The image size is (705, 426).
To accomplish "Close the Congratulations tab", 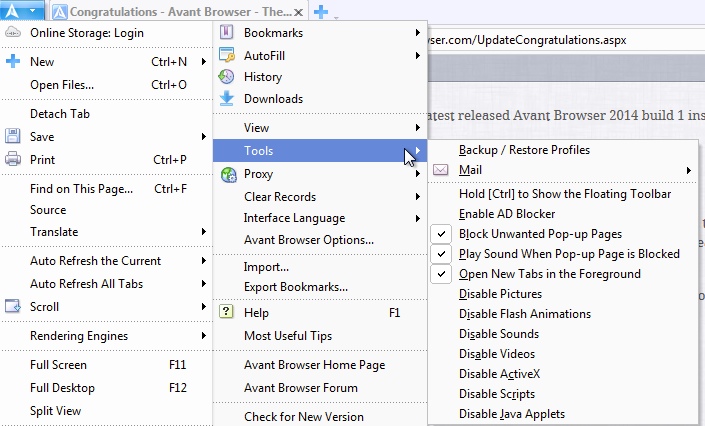I will [298, 12].
